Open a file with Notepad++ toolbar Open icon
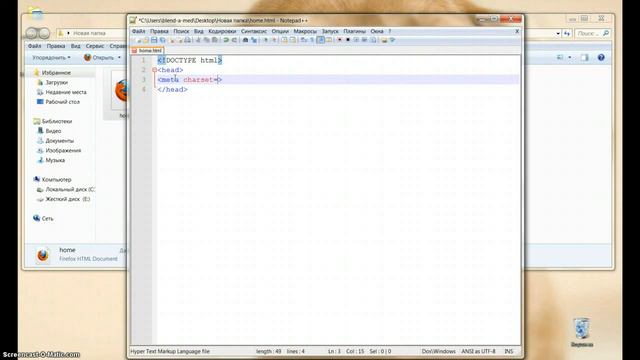Screen dimensions: 640x360 coord(146,40)
